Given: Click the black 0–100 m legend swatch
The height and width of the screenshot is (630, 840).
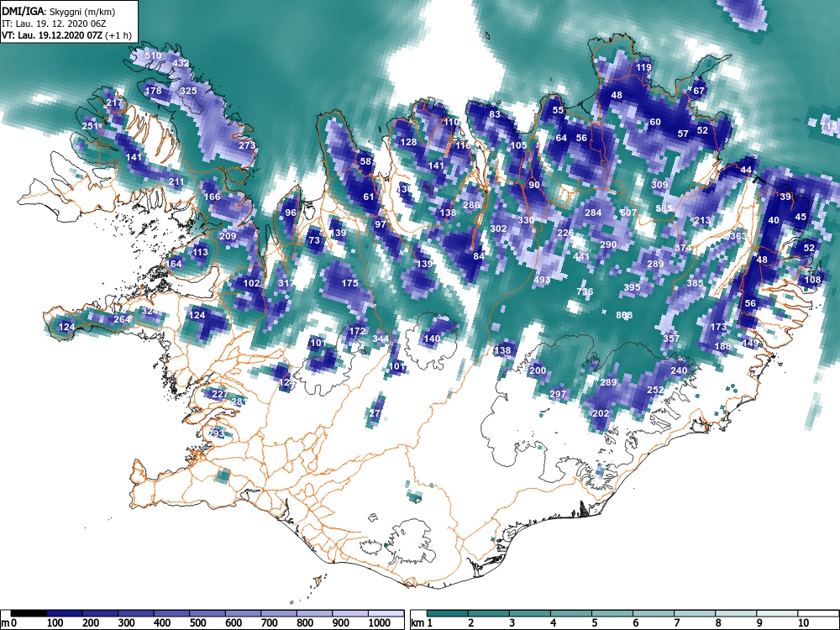Looking at the screenshot, I should click(x=29, y=613).
